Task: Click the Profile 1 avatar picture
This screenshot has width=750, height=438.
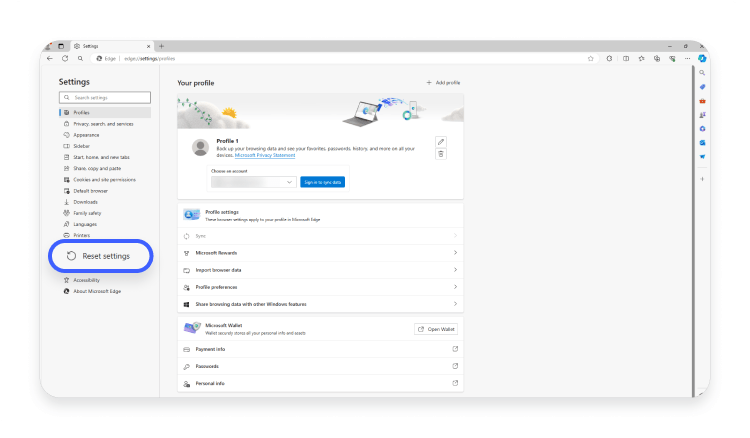Action: click(200, 147)
